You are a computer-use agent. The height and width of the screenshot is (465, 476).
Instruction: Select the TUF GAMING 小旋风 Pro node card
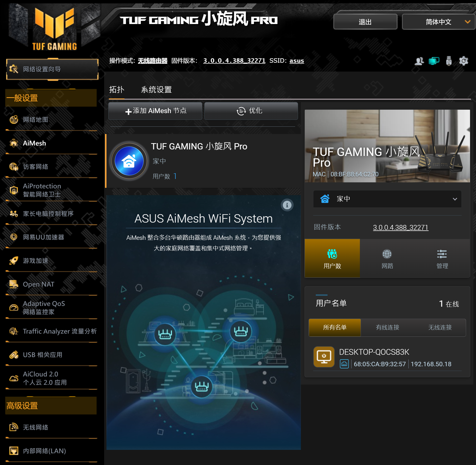(203, 161)
